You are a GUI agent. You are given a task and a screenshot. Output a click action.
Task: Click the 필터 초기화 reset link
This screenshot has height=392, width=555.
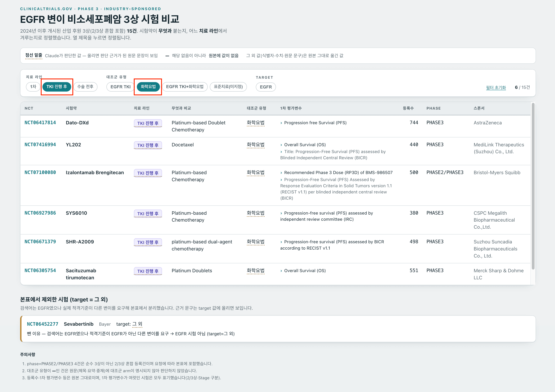pyautogui.click(x=496, y=87)
